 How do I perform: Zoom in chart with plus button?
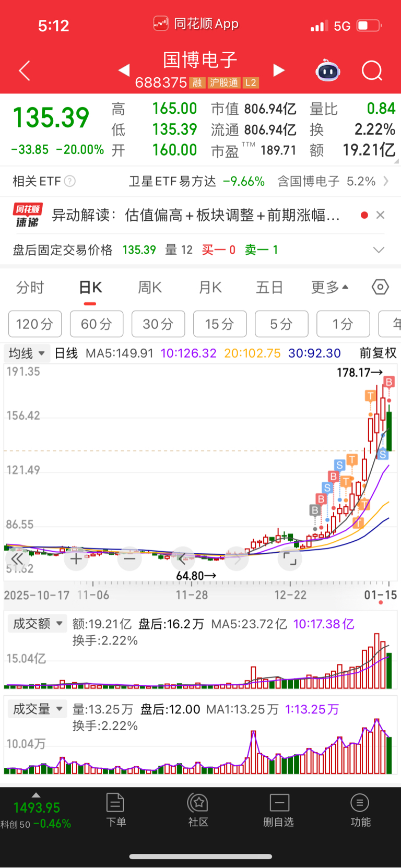pos(76,560)
